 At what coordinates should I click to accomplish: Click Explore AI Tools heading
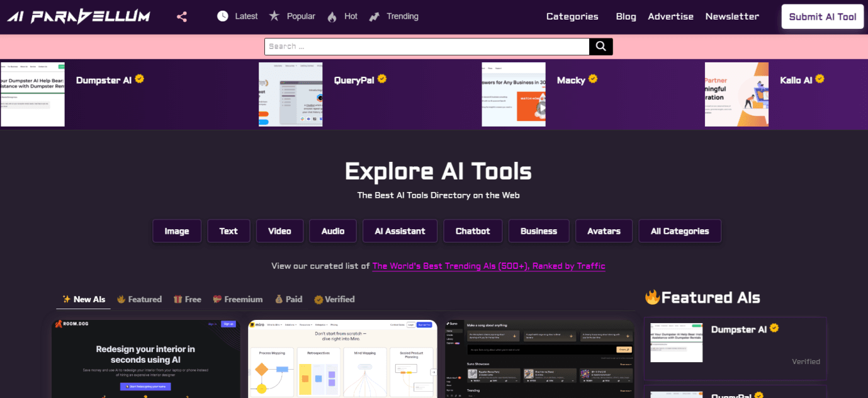tap(438, 171)
